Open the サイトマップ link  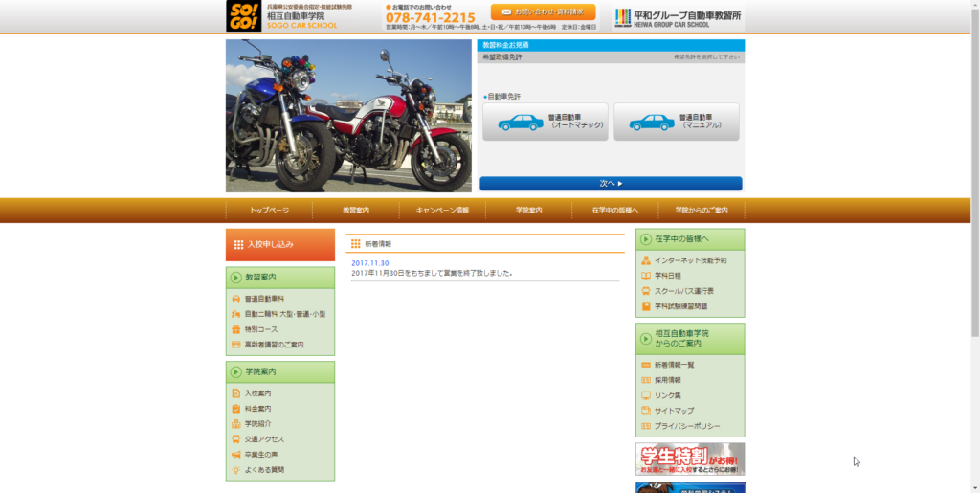675,411
